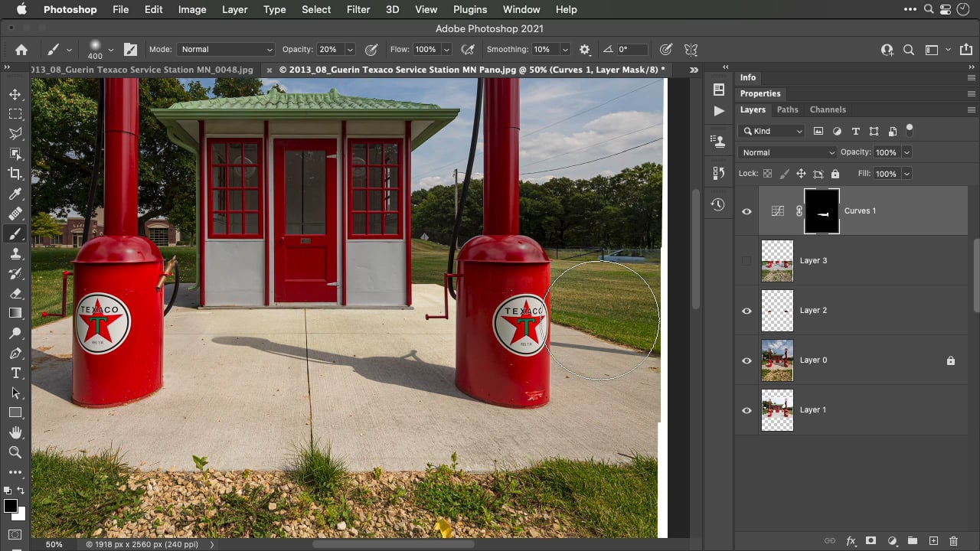
Task: Open the Opacity 20% dropdown arrow
Action: (x=350, y=49)
